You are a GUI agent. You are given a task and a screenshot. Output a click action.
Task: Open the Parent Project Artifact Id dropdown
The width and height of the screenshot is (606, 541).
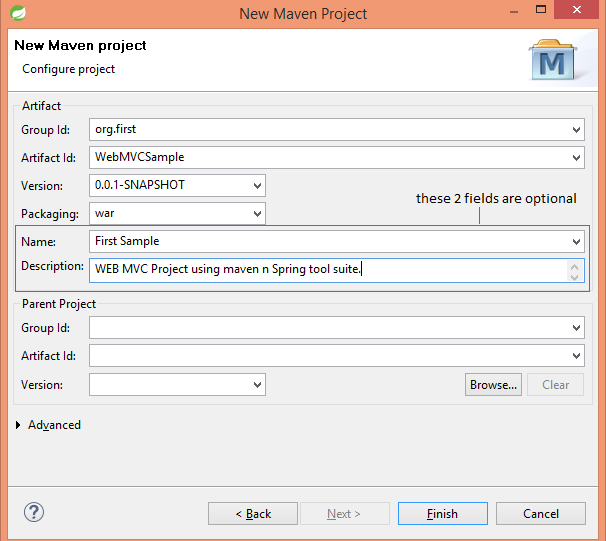576,356
